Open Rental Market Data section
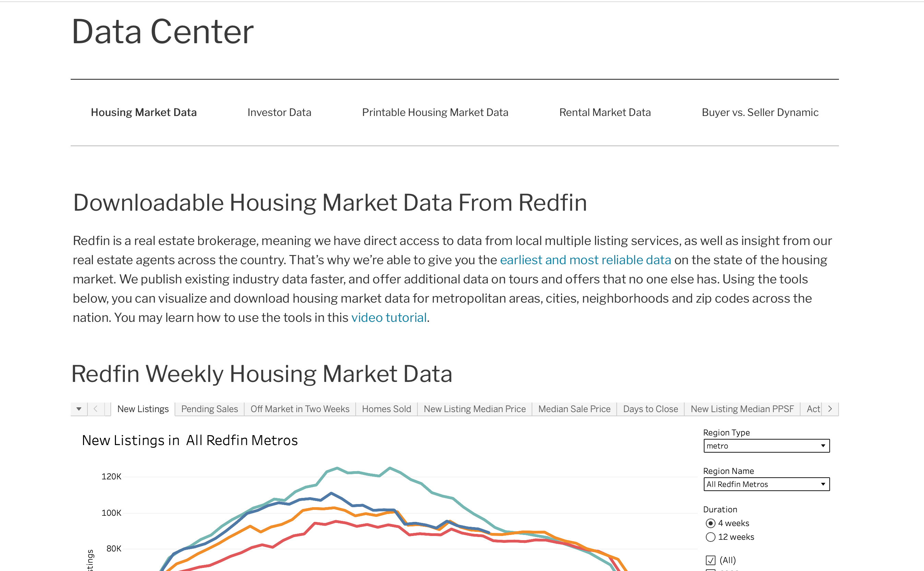Screen dimensions: 924x571 click(x=605, y=113)
